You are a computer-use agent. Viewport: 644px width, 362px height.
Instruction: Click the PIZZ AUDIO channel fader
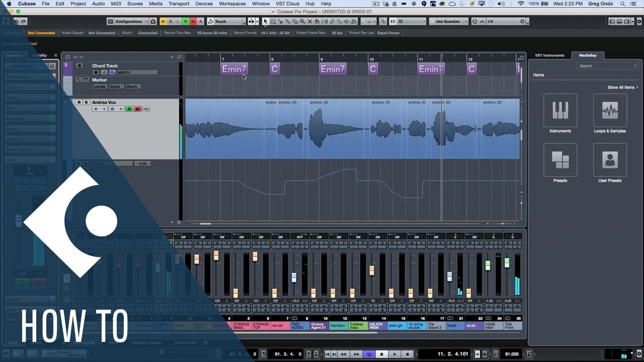tap(294, 277)
